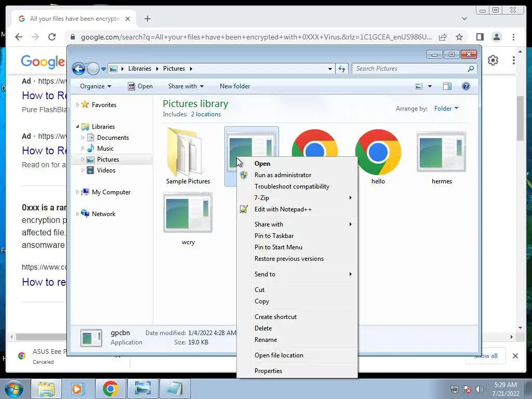
Task: Click Windows Start orb
Action: 13,389
